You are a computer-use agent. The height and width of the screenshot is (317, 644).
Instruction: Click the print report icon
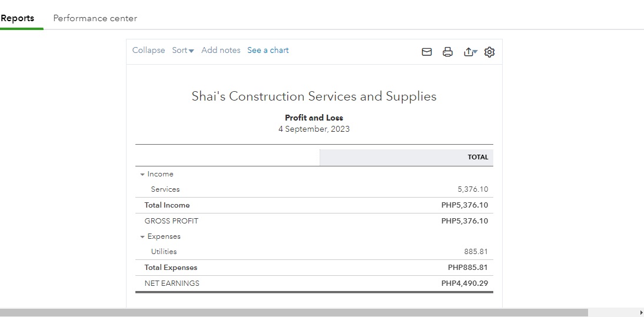coord(447,52)
